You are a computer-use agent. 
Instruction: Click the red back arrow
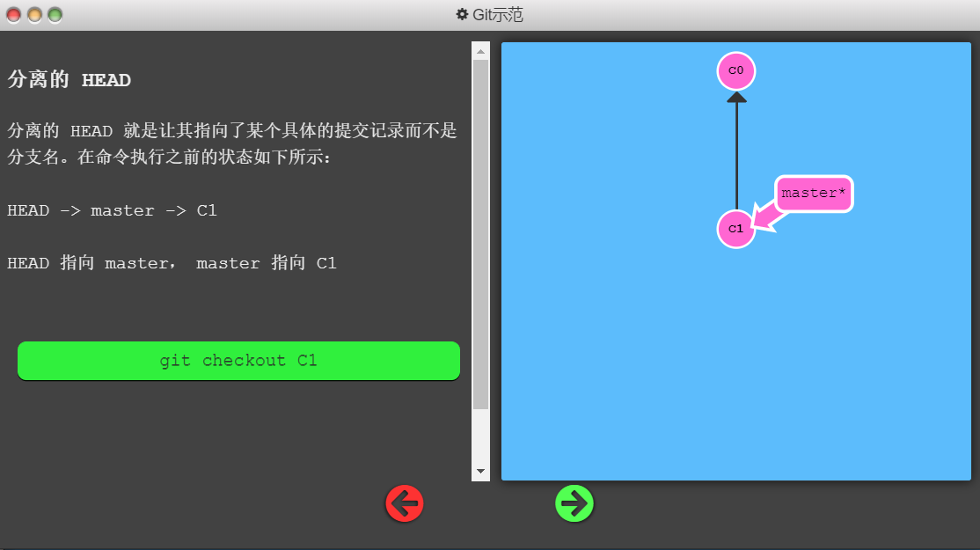tap(405, 503)
